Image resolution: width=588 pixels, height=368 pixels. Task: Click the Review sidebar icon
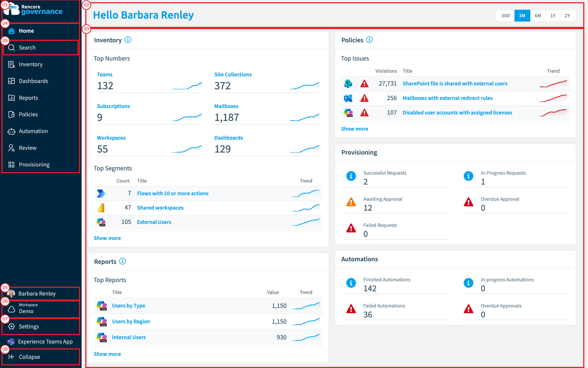click(11, 148)
